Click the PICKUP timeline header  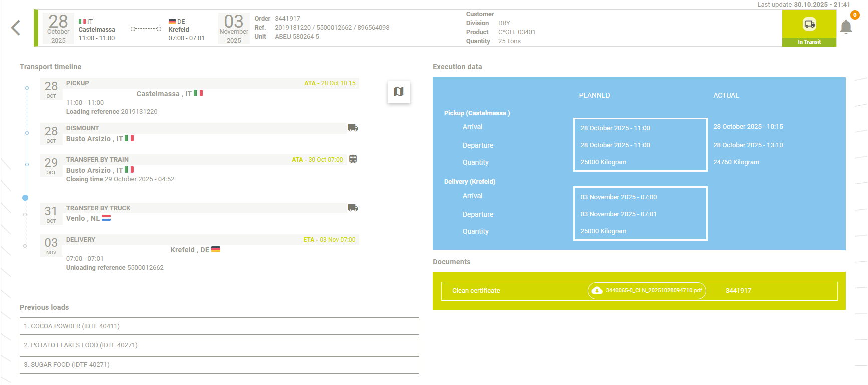click(x=77, y=83)
